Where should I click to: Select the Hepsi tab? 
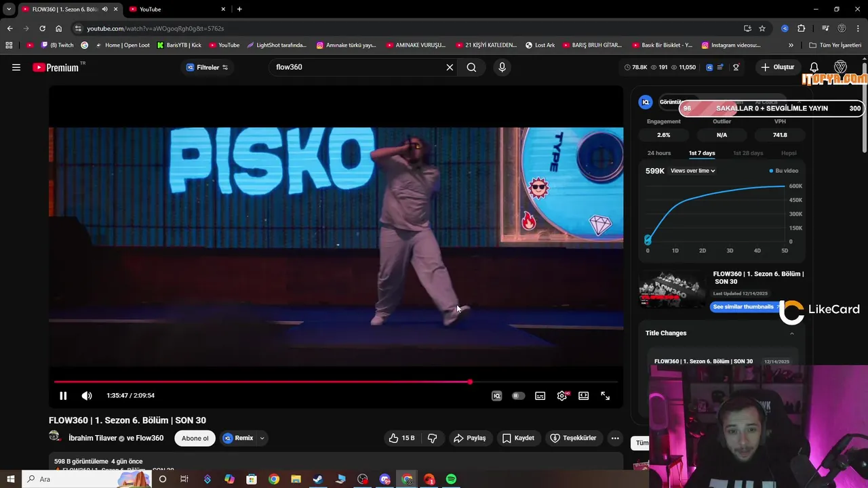point(789,153)
